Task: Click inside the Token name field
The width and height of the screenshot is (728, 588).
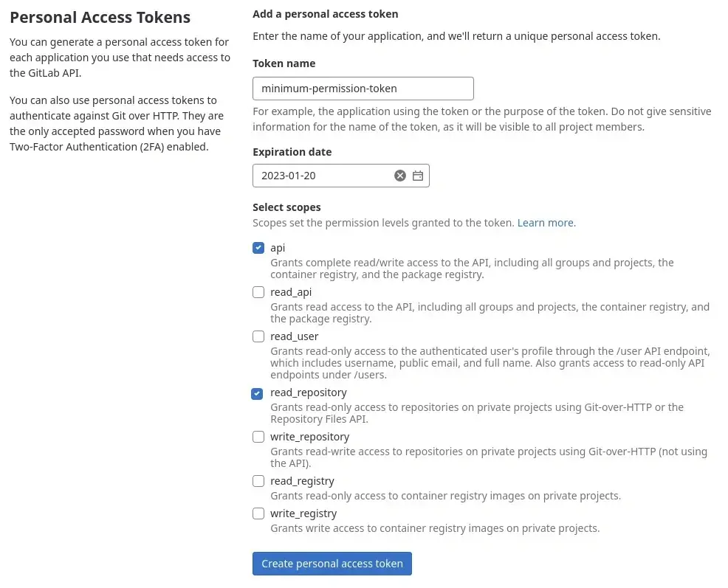Action: tap(363, 88)
